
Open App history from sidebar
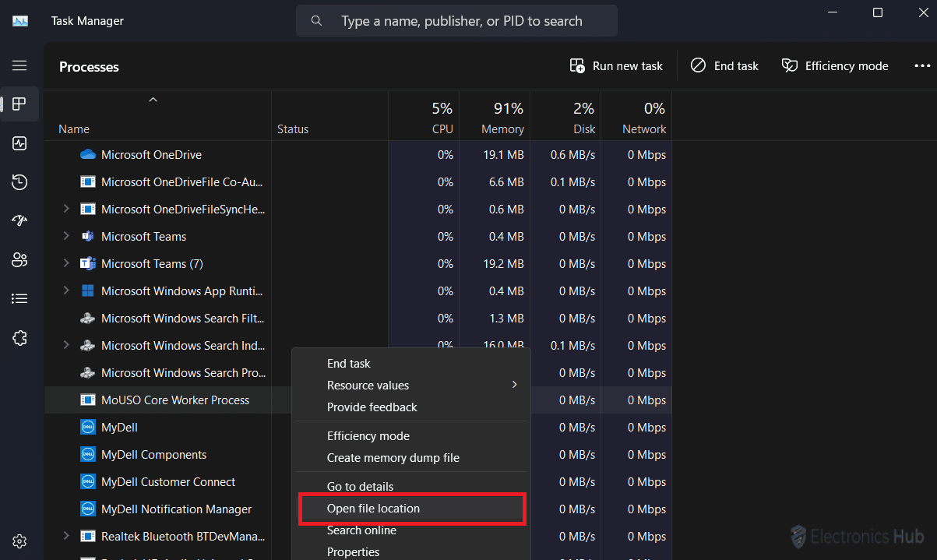tap(19, 182)
